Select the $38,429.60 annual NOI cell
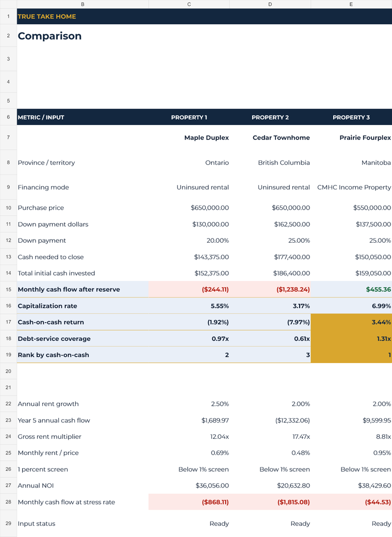Image resolution: width=392 pixels, height=537 pixels. pyautogui.click(x=351, y=485)
